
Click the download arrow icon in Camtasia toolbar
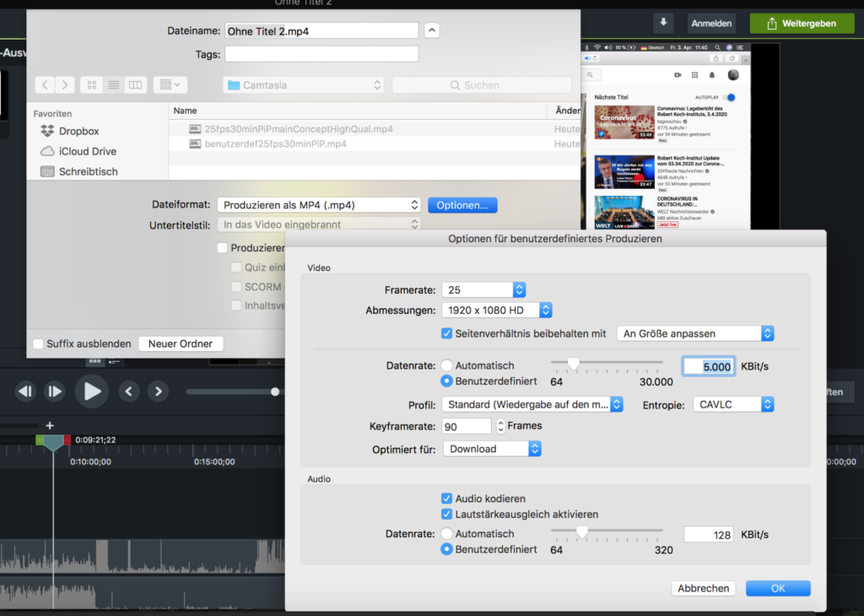pyautogui.click(x=663, y=23)
